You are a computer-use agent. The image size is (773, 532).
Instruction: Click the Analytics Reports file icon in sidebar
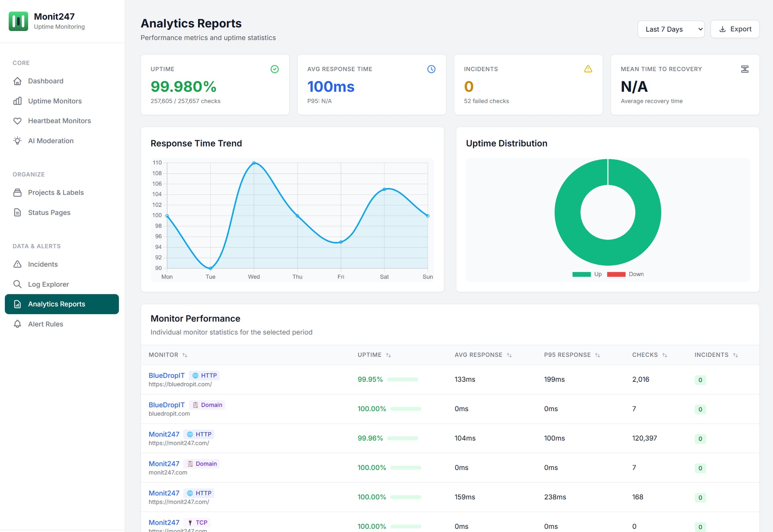[x=17, y=304]
